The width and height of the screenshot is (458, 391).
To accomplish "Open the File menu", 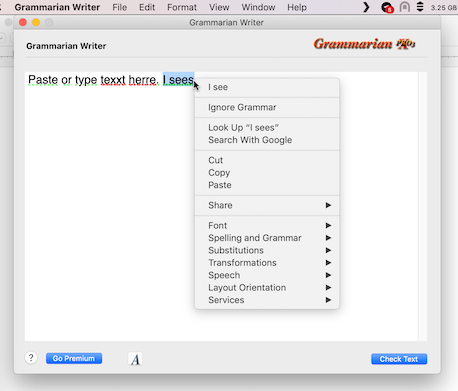I will [120, 7].
